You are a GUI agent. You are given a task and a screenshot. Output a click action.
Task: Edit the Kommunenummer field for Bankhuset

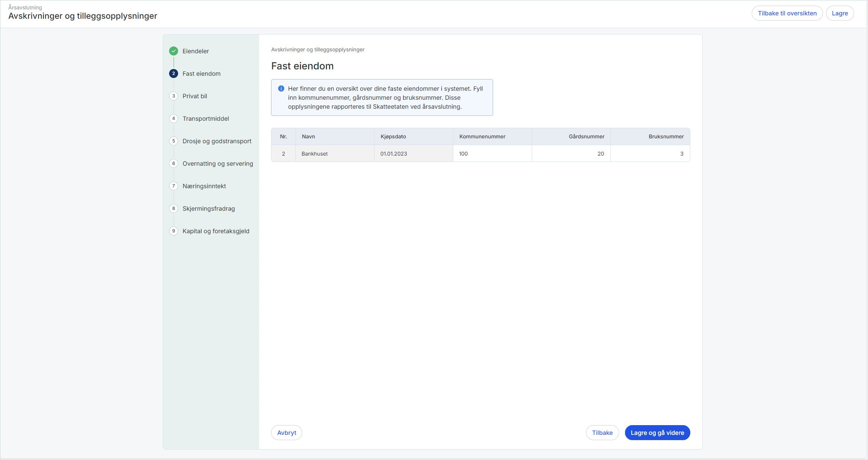(492, 154)
